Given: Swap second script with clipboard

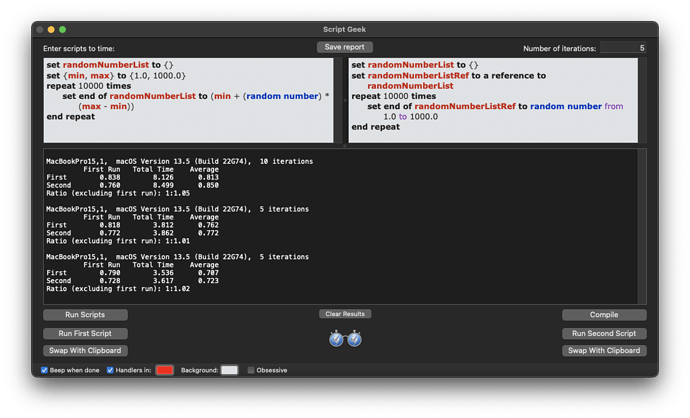Looking at the screenshot, I should point(604,351).
